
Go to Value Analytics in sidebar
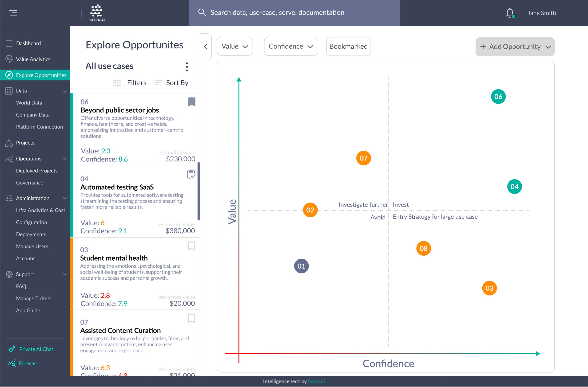pyautogui.click(x=33, y=59)
